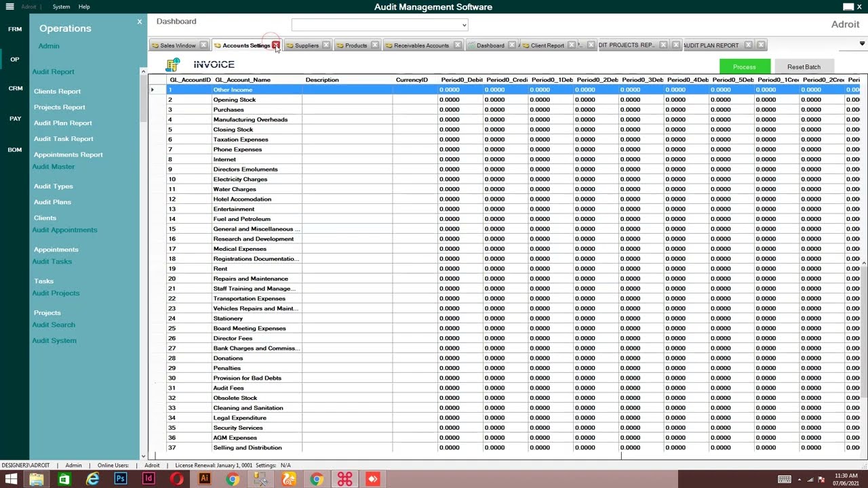
Task: Switch to the Sales Window tab
Action: tap(178, 45)
